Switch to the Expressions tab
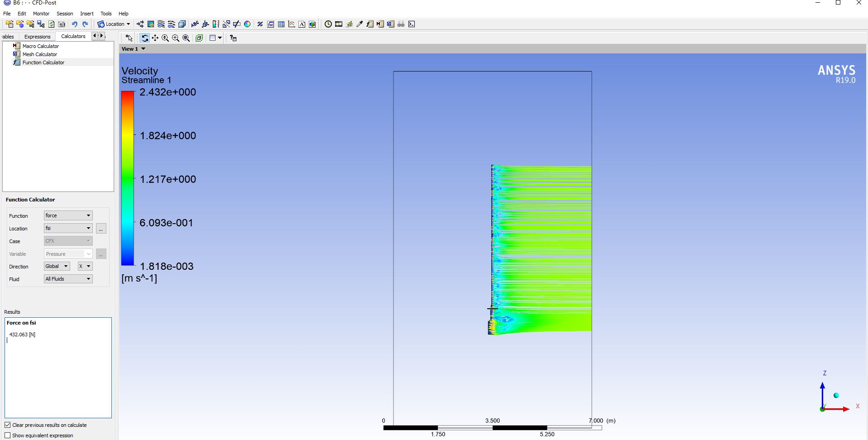Viewport: 868px width, 440px height. pyautogui.click(x=38, y=37)
